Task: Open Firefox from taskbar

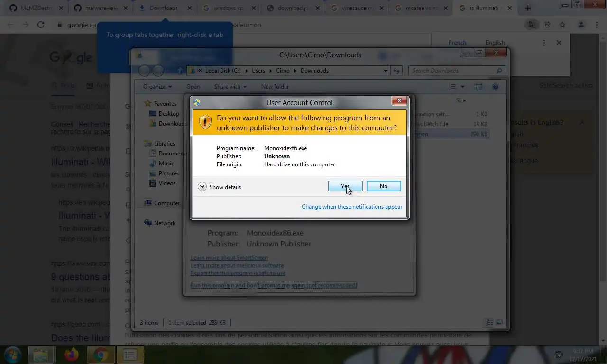Action: [x=72, y=355]
